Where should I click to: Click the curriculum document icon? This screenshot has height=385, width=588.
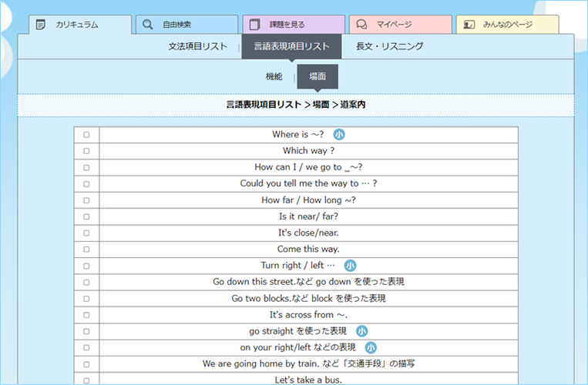pyautogui.click(x=41, y=25)
